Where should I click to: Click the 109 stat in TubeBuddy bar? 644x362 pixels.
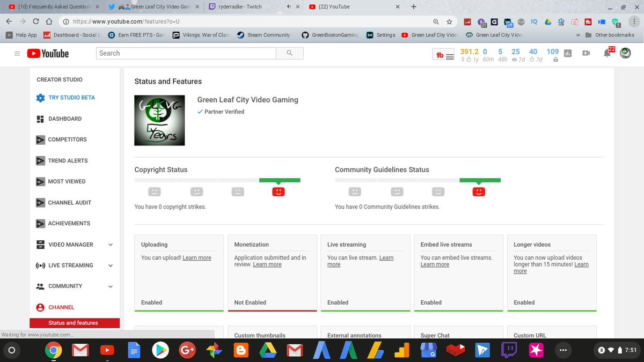pyautogui.click(x=553, y=51)
